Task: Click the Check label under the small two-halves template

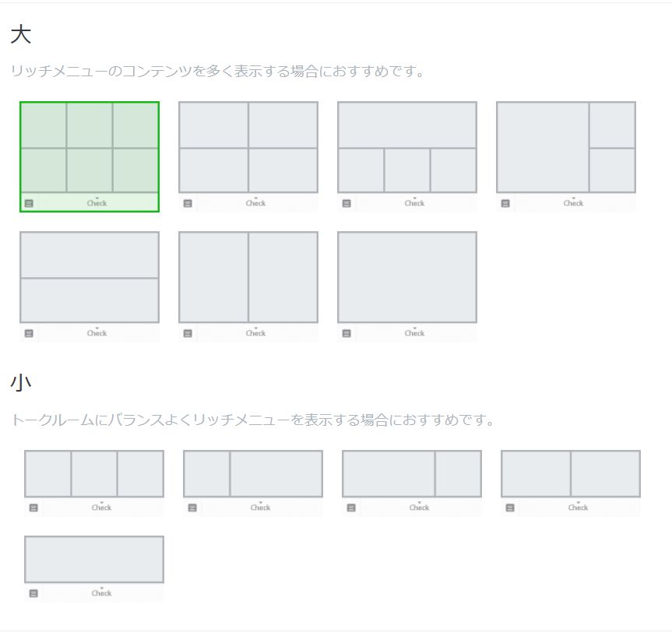Action: [578, 508]
